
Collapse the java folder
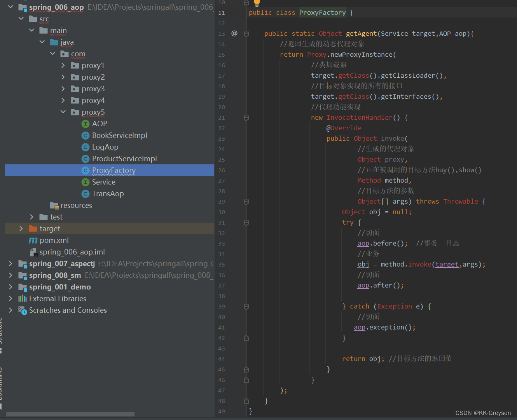tap(42, 42)
